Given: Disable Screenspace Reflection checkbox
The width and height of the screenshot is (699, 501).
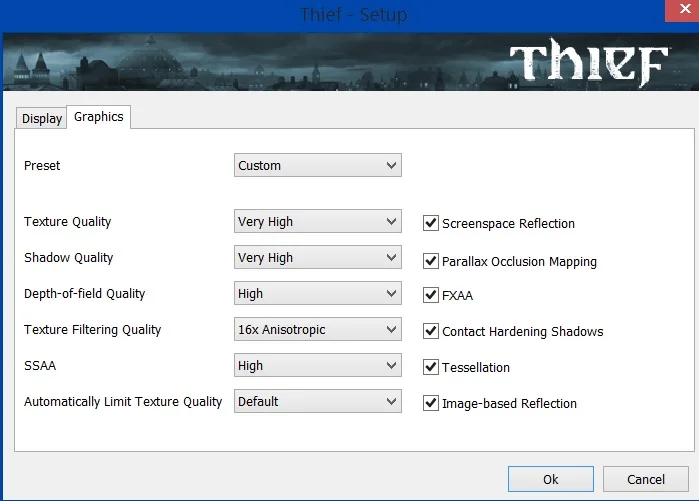Looking at the screenshot, I should pyautogui.click(x=431, y=223).
